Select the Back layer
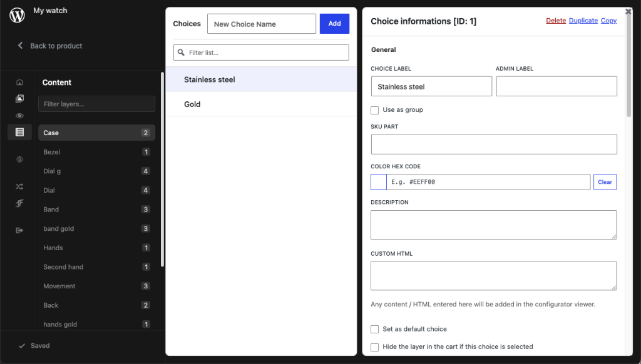The width and height of the screenshot is (641, 364). click(x=96, y=306)
